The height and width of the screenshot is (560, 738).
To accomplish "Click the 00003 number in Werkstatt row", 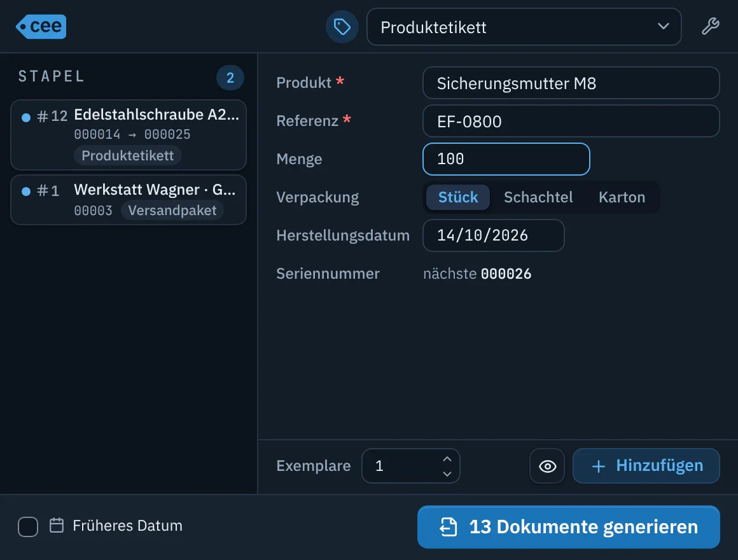I will coord(93,211).
